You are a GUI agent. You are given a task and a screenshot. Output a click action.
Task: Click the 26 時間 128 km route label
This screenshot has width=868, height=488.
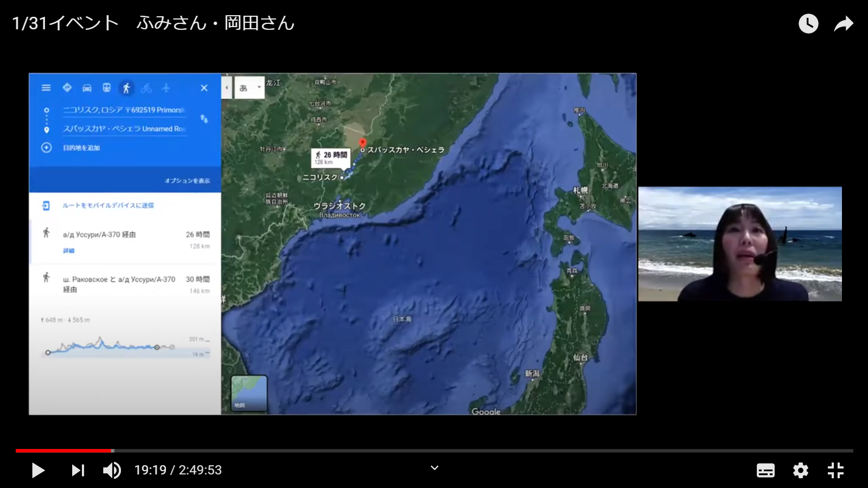(x=330, y=158)
